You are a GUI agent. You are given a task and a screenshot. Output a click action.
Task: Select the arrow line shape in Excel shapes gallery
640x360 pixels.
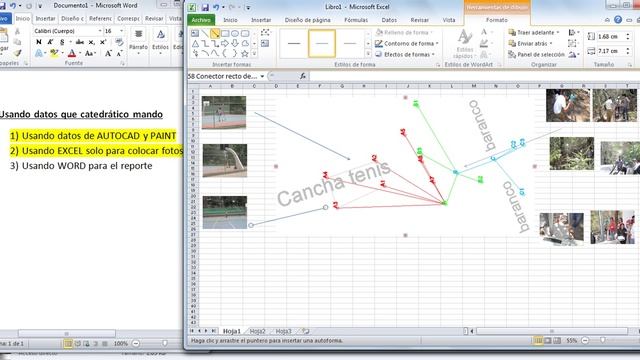click(x=215, y=33)
